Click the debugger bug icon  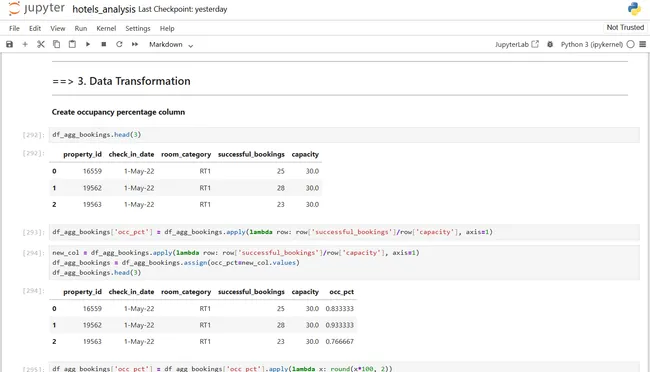point(550,44)
